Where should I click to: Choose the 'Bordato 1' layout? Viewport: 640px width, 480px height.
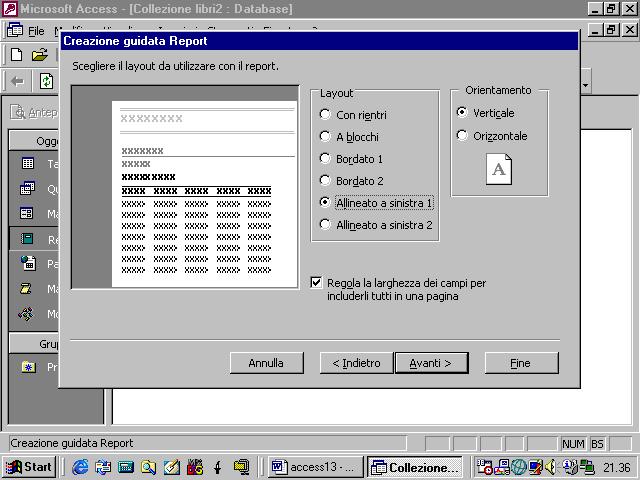351,159
